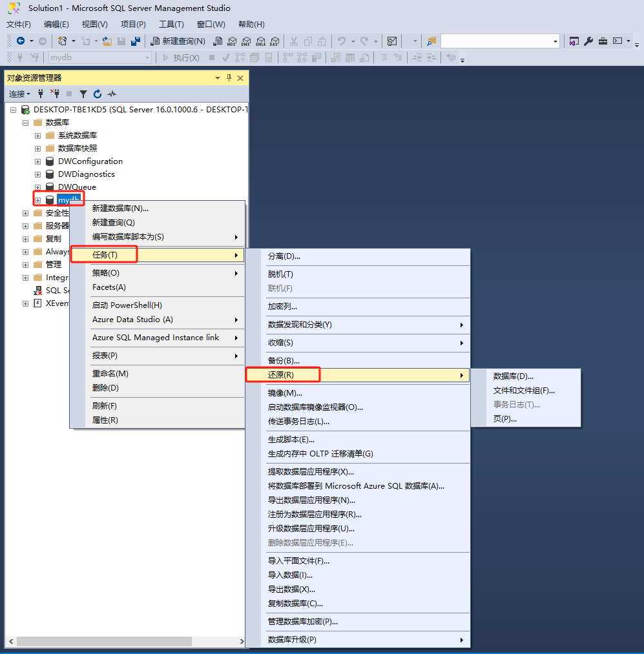Select 收缩(S) in tasks submenu
This screenshot has width=644, height=654.
(x=358, y=342)
